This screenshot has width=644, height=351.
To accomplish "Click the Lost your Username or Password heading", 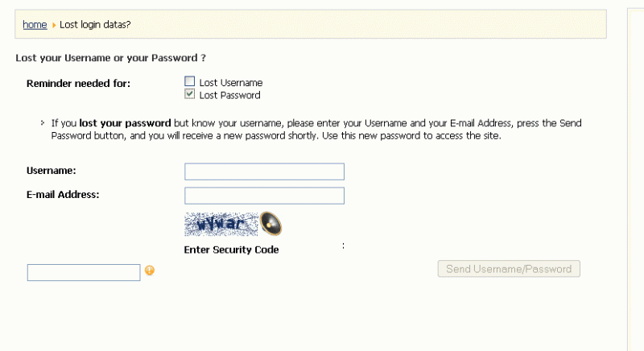I will point(111,58).
